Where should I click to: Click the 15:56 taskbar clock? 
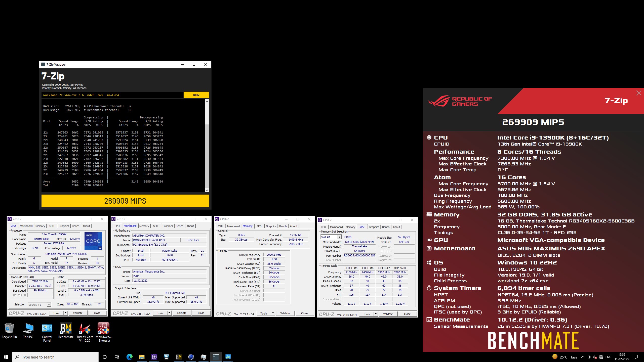pyautogui.click(x=622, y=357)
